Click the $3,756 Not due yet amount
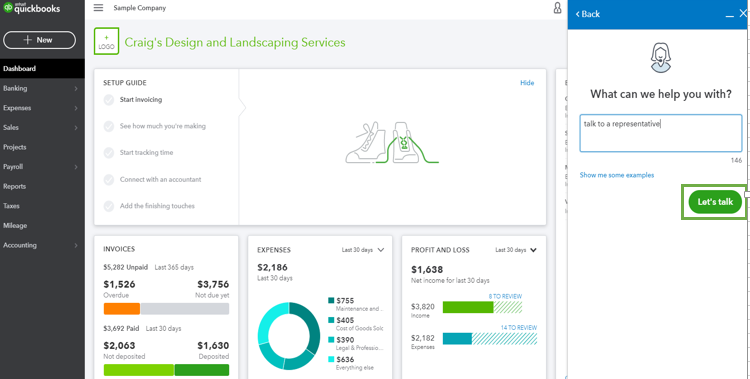Screen dimensions: 750x379 pos(213,284)
